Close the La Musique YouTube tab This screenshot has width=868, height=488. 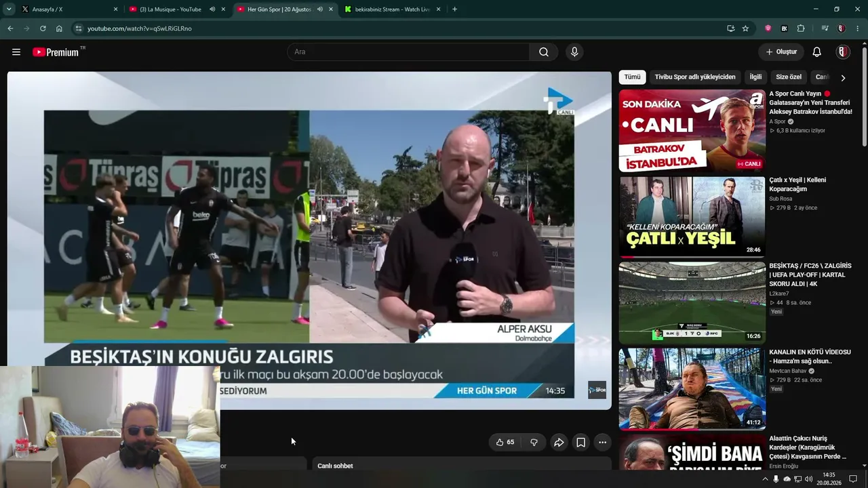coord(223,9)
